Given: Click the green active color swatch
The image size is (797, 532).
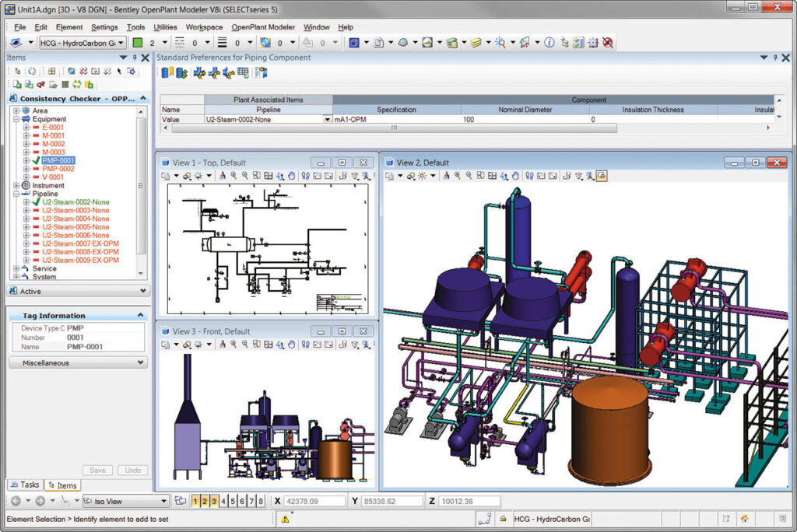Looking at the screenshot, I should [x=138, y=44].
